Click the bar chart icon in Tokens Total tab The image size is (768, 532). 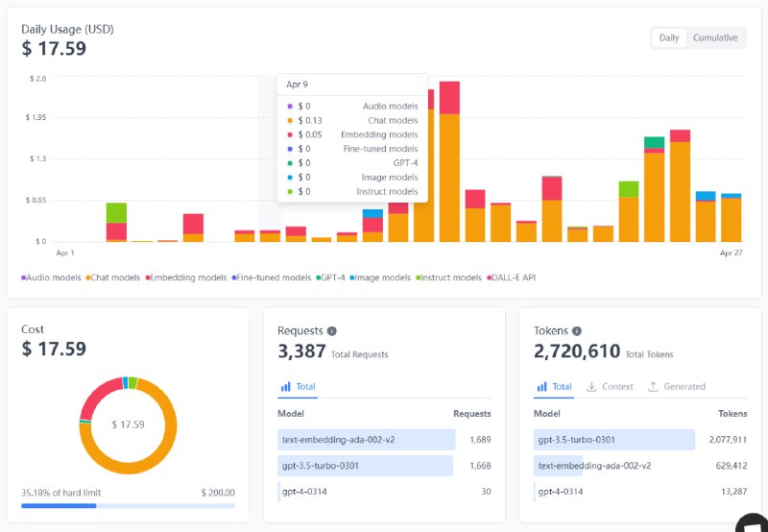pos(541,387)
